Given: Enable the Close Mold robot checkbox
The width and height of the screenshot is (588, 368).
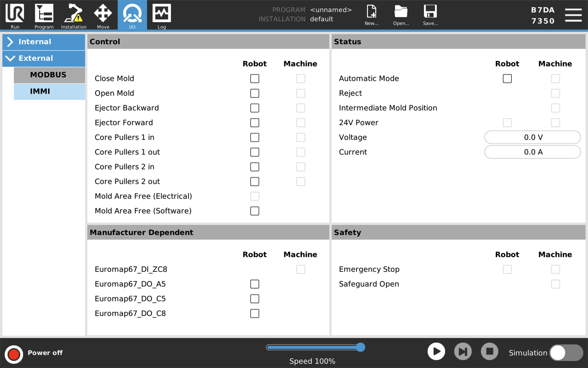Looking at the screenshot, I should (254, 79).
